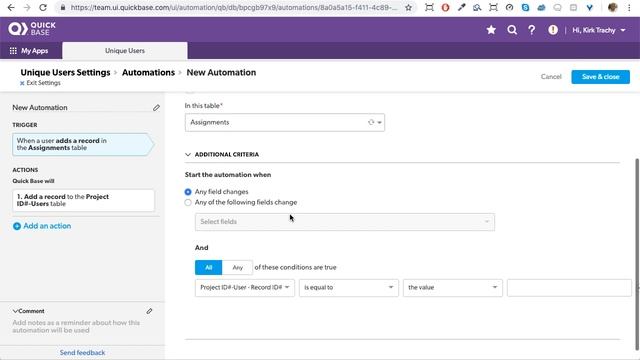
Task: Reload the page with refresh icon
Action: pos(43,7)
